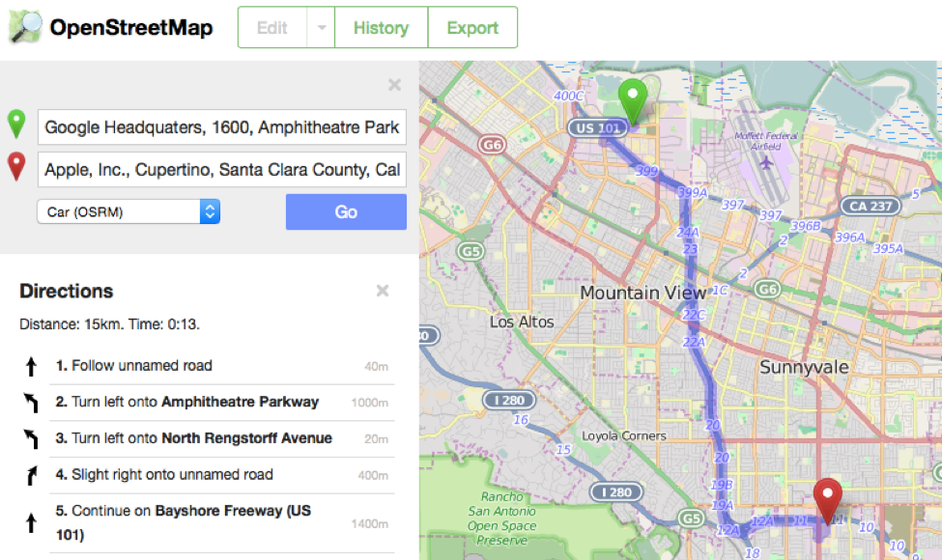Viewport: 942px width, 560px height.
Task: Click the slight-right arrow for step 4
Action: [x=31, y=475]
